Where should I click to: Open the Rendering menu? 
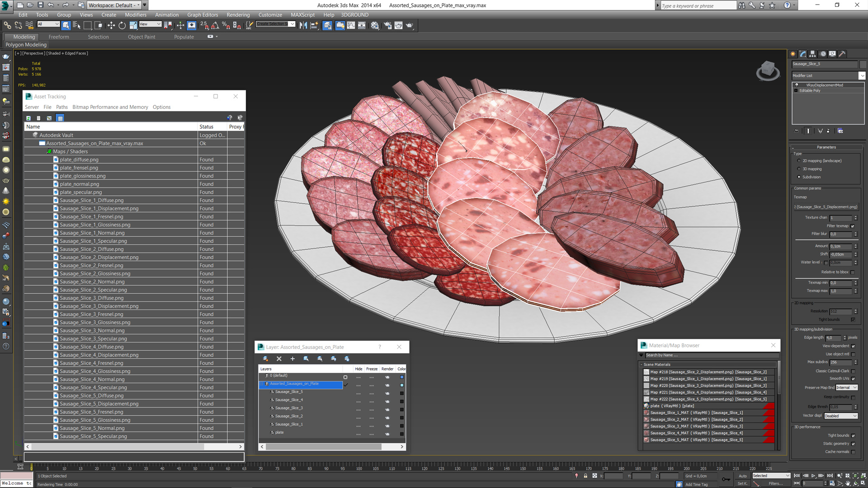point(238,14)
